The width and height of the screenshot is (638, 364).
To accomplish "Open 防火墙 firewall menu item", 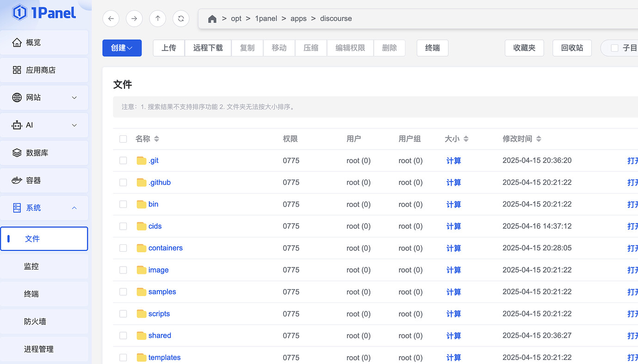I will pos(35,322).
